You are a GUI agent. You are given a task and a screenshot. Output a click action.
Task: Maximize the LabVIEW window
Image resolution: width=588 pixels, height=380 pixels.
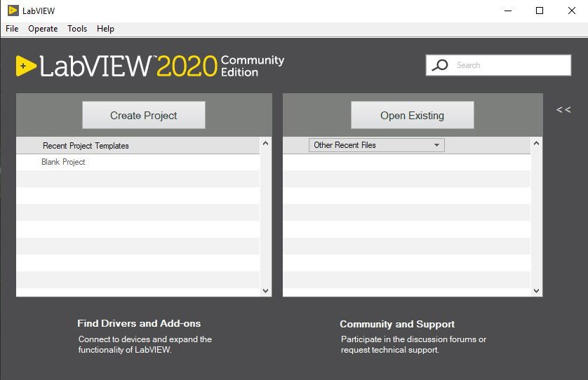tap(540, 11)
